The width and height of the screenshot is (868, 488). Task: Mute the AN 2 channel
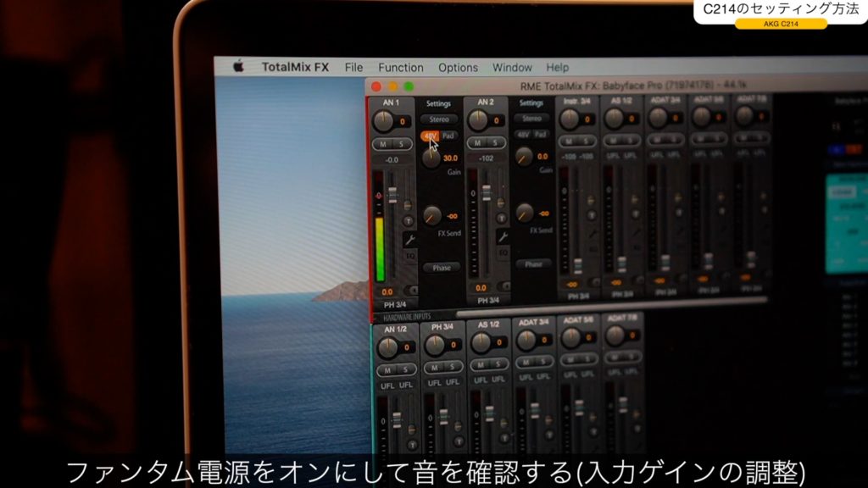[x=478, y=142]
